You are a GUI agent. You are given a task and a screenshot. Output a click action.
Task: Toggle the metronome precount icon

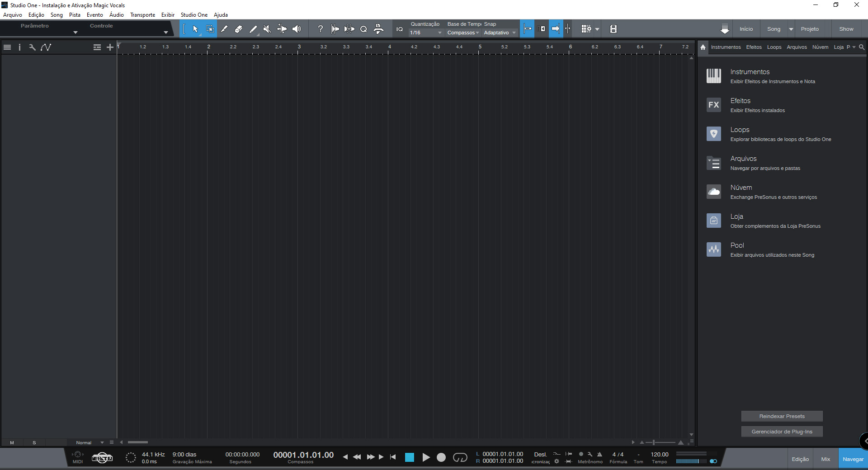tap(581, 454)
